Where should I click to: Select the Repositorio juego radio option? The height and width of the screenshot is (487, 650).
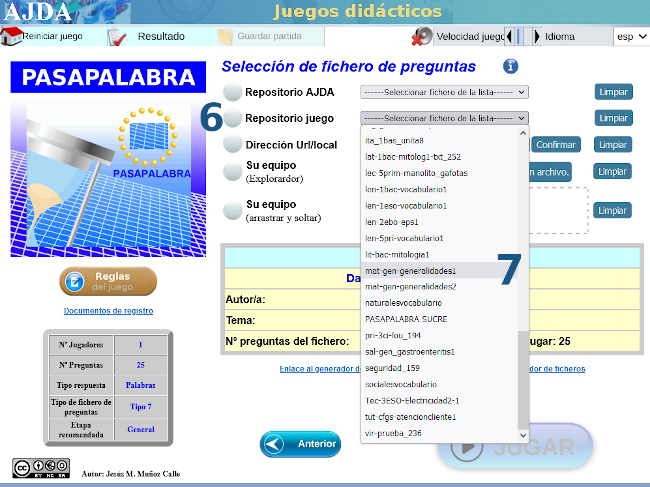232,118
